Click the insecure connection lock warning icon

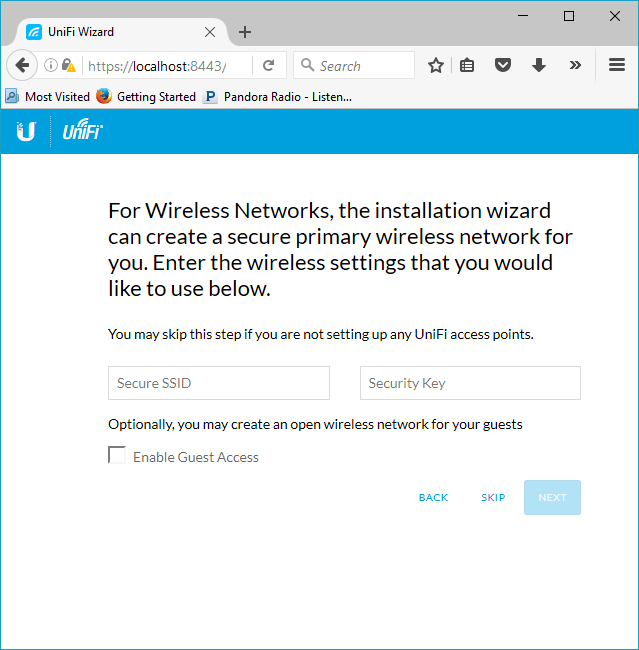[68, 66]
